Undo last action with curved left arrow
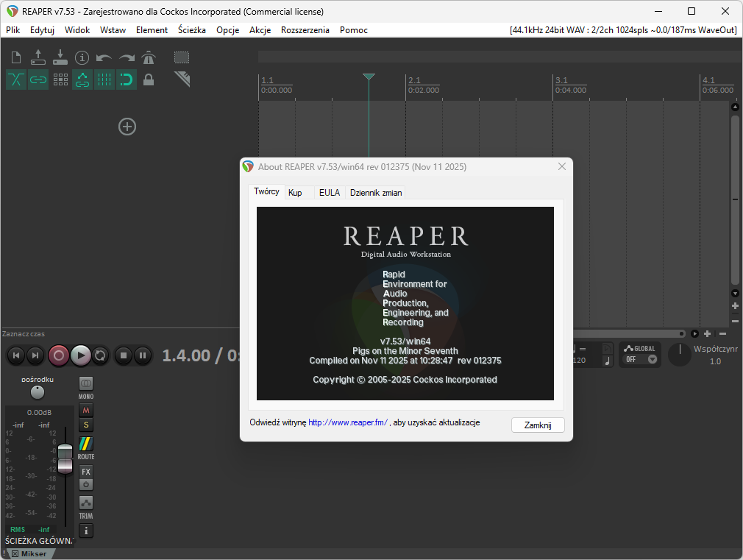 pyautogui.click(x=104, y=58)
